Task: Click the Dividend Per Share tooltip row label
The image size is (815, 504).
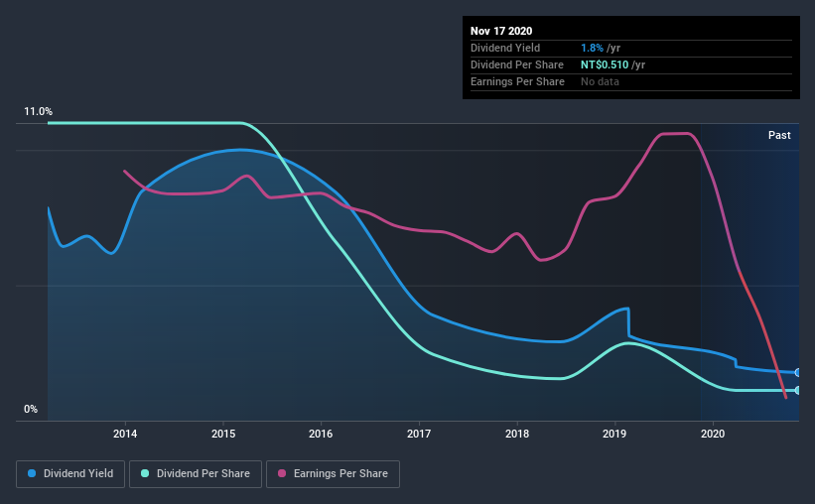Action: [516, 64]
